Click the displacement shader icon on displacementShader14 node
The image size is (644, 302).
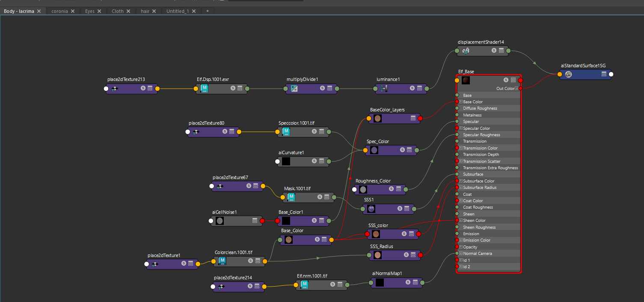point(466,51)
